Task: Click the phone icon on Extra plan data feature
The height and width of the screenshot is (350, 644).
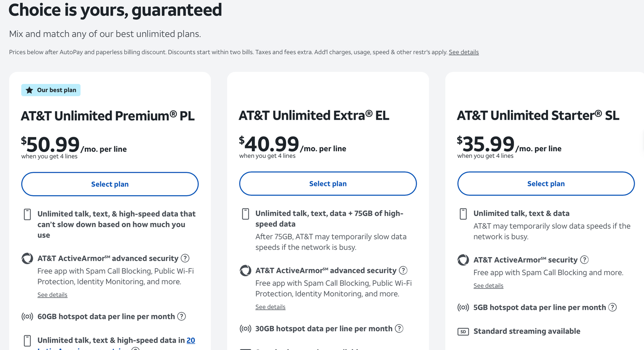Action: tap(245, 214)
